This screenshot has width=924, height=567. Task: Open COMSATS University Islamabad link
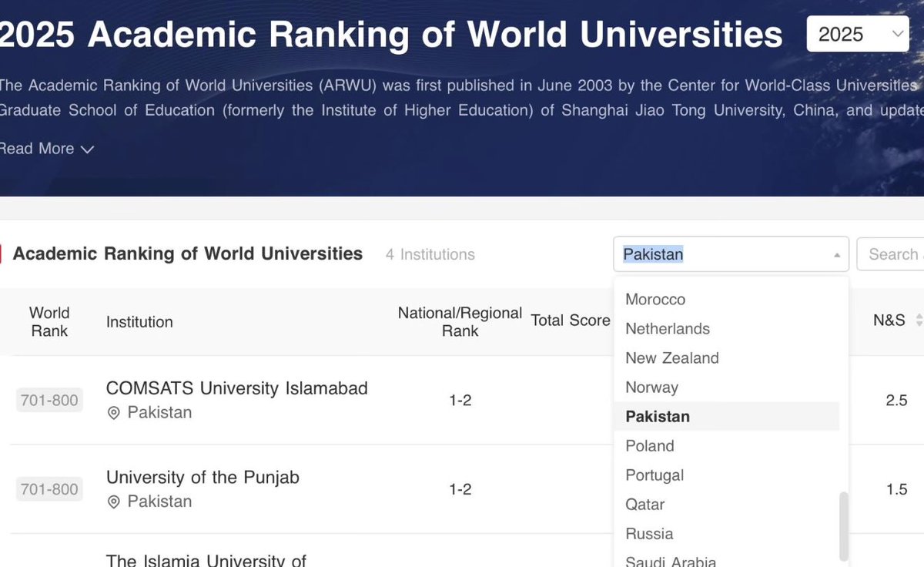click(x=237, y=388)
